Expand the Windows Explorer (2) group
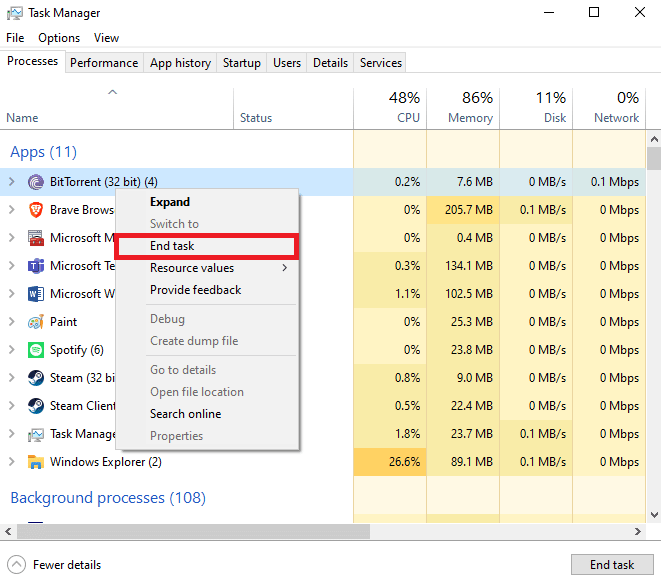Image resolution: width=661 pixels, height=587 pixels. point(12,462)
